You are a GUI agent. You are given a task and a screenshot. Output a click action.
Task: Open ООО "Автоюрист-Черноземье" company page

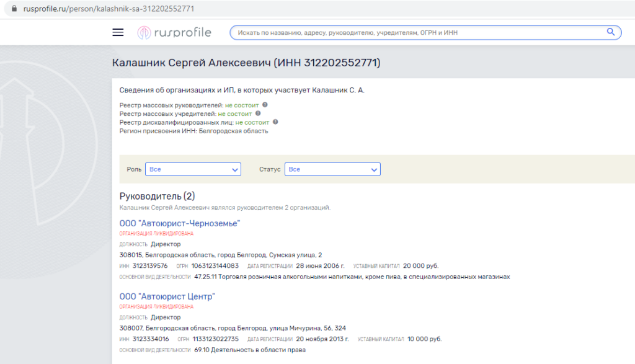click(x=180, y=223)
